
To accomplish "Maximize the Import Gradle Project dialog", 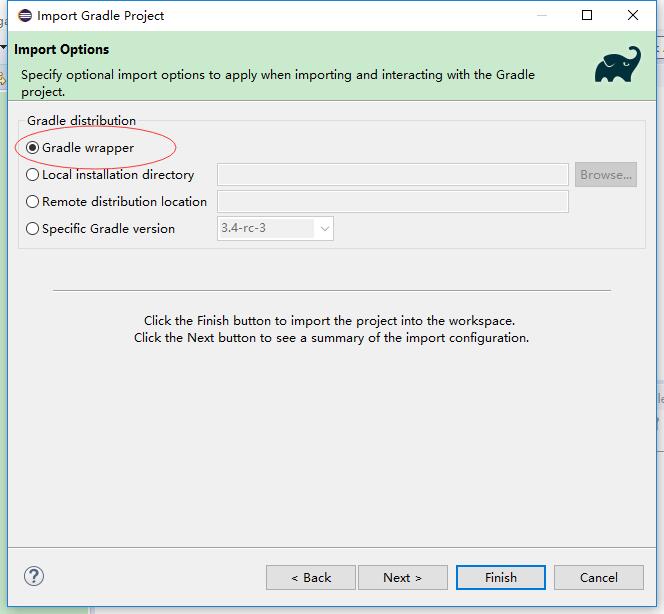I will [x=587, y=15].
